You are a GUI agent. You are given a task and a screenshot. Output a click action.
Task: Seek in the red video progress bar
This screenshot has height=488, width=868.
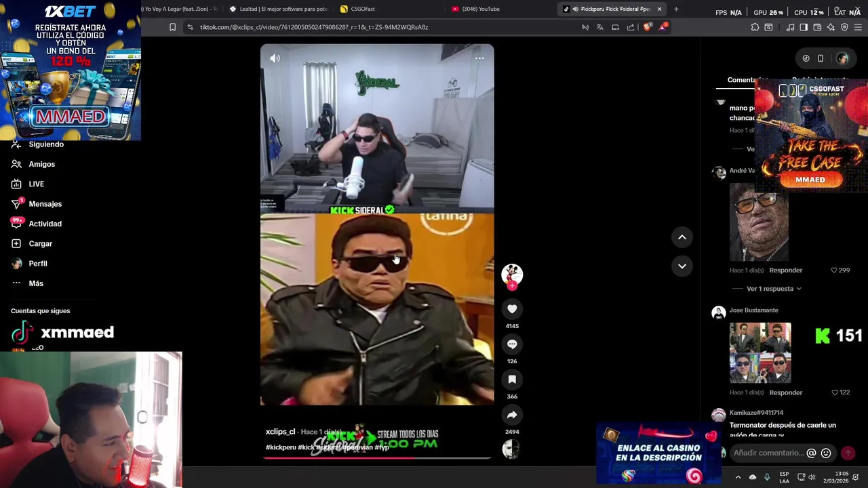[377, 458]
